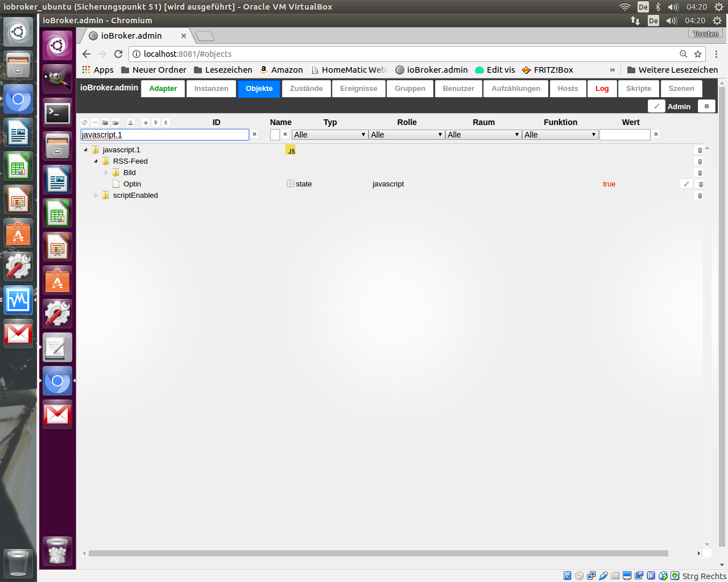Collapse the RSS-Feed tree node
728x582 pixels.
click(96, 161)
